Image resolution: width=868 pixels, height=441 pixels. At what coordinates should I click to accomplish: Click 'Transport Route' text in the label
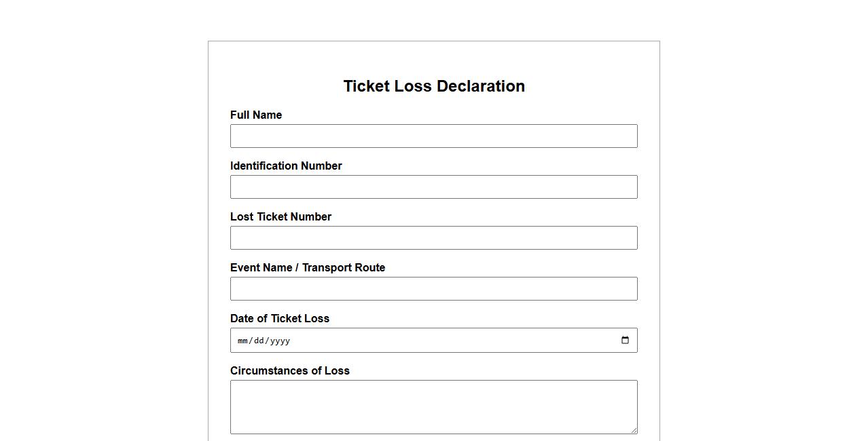coord(344,268)
